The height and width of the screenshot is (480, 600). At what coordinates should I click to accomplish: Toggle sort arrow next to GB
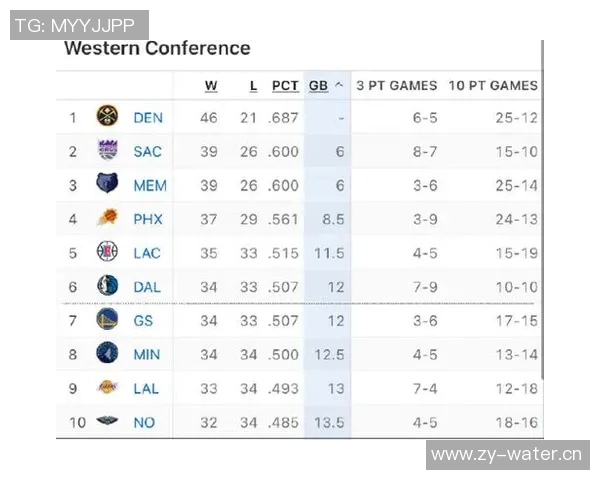pos(339,86)
